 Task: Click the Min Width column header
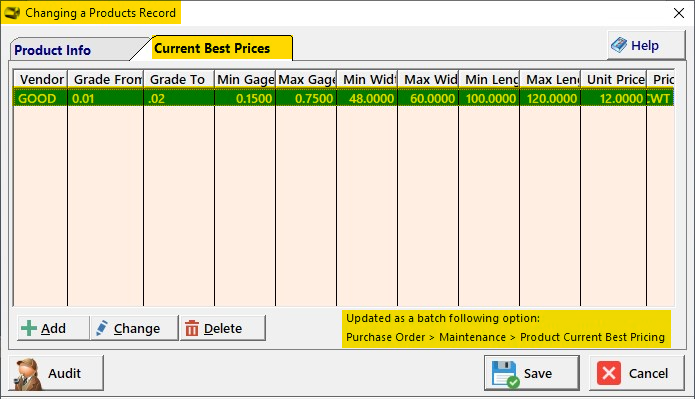coord(367,79)
